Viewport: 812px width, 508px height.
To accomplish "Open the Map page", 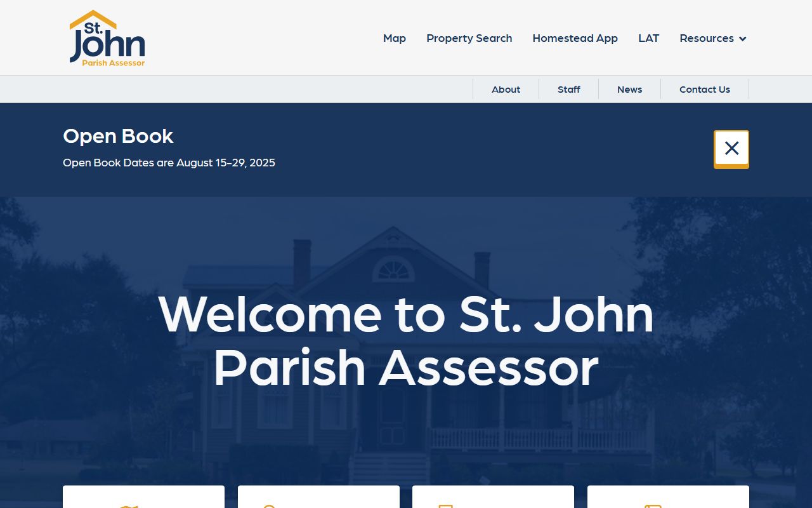I will (395, 38).
